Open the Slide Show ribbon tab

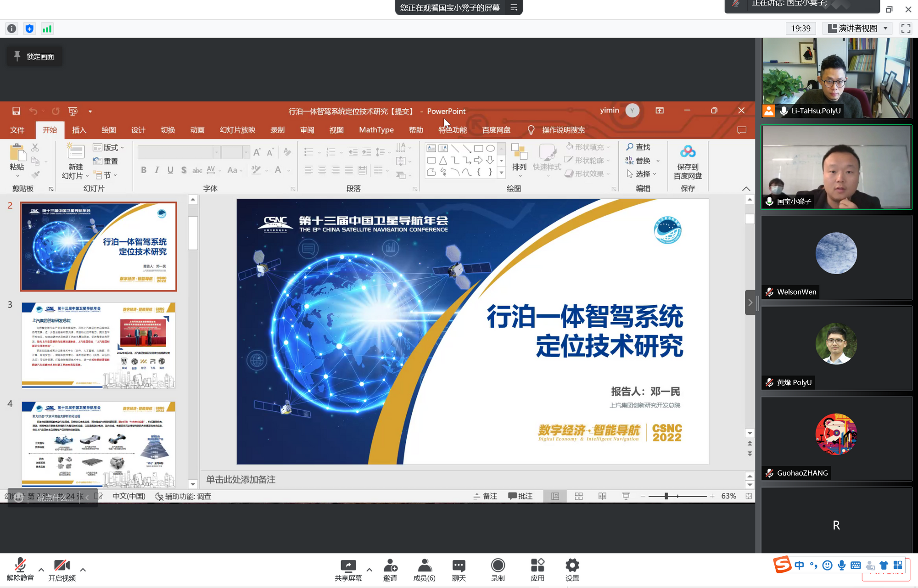[x=237, y=130]
